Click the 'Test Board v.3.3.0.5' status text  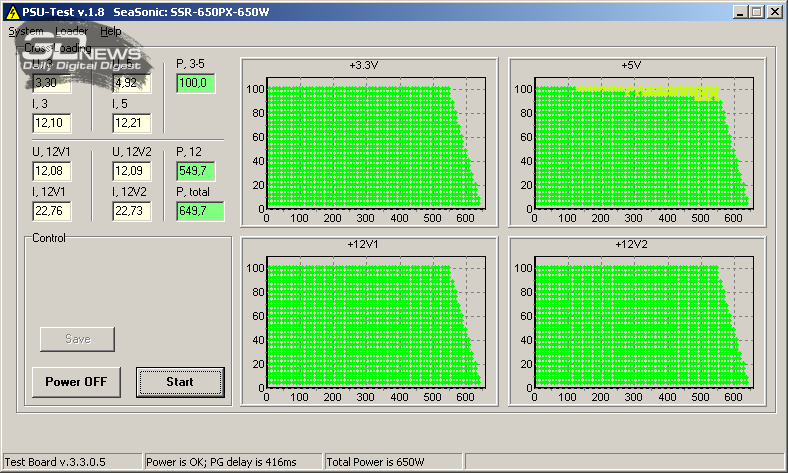[55, 462]
